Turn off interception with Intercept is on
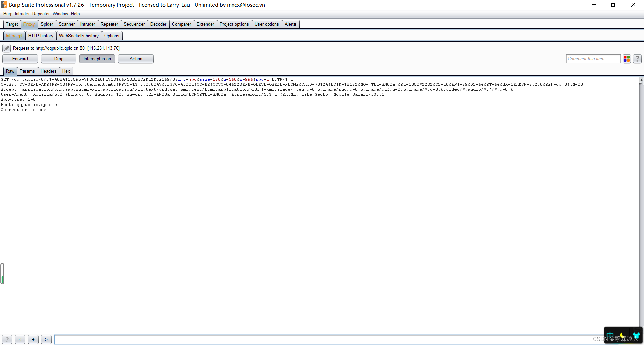The height and width of the screenshot is (345, 644). 97,59
